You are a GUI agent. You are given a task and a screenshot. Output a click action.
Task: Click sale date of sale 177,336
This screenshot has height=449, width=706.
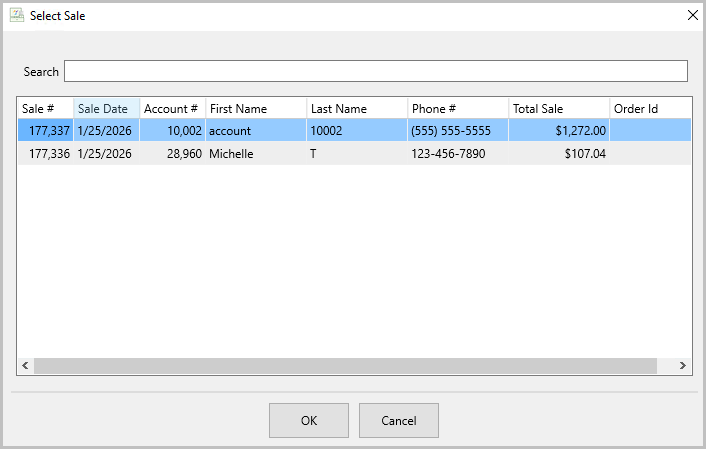click(107, 154)
